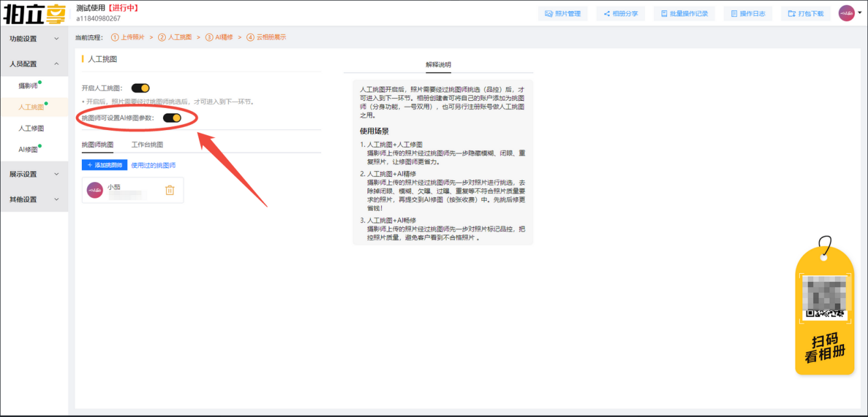Viewport: 868px width, 417px height.
Task: Click the 添加挑图师 button
Action: click(x=105, y=165)
